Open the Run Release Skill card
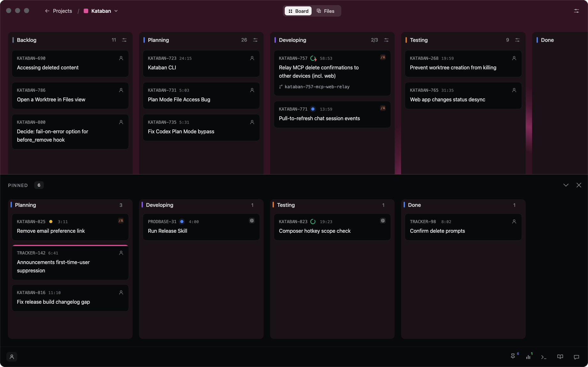This screenshot has width=588, height=367. pos(201,227)
